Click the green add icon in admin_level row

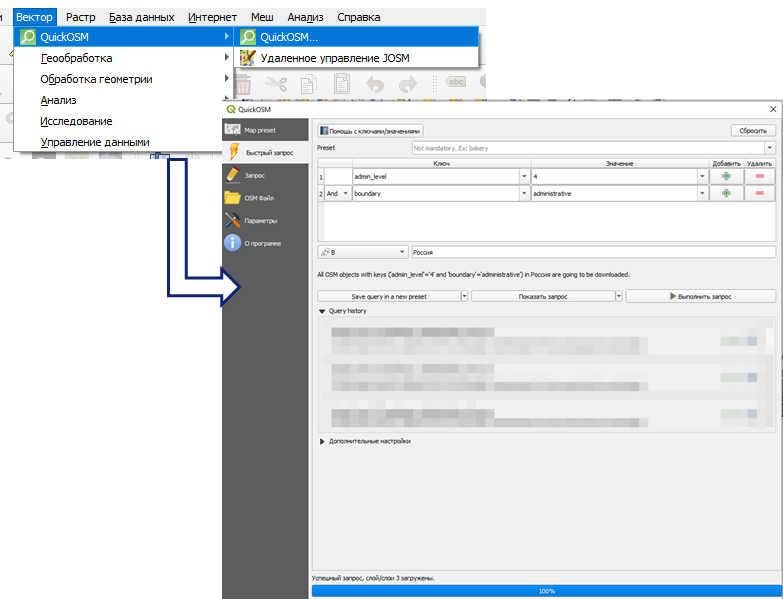[726, 176]
